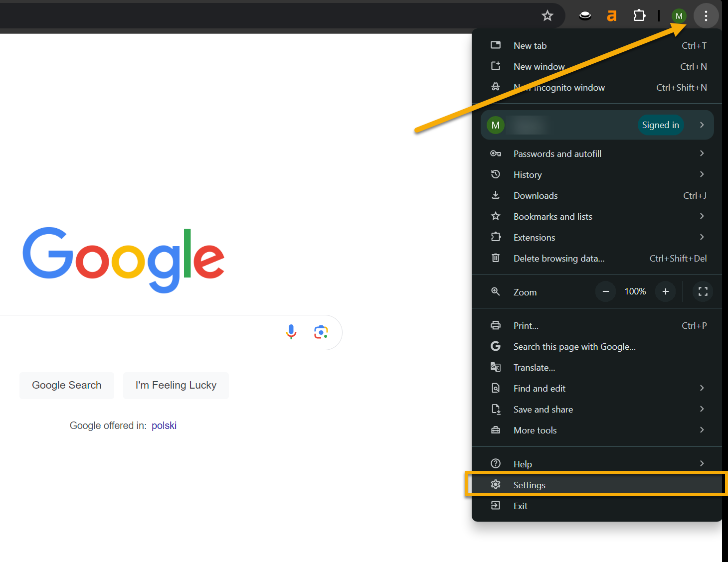Image resolution: width=728 pixels, height=562 pixels.
Task: Click the Exit icon
Action: [496, 505]
